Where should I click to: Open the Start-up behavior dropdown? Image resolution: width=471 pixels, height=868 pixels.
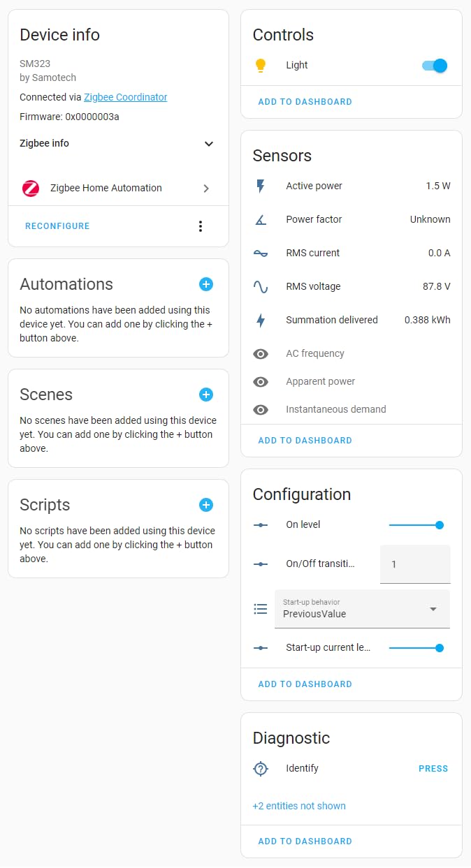point(362,609)
